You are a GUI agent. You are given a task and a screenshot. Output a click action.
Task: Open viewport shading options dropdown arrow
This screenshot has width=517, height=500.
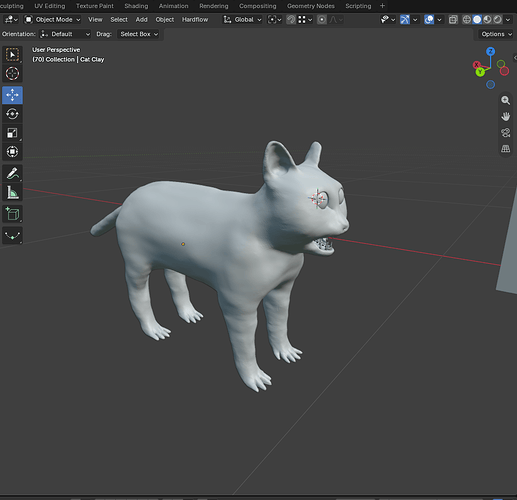[x=508, y=20]
